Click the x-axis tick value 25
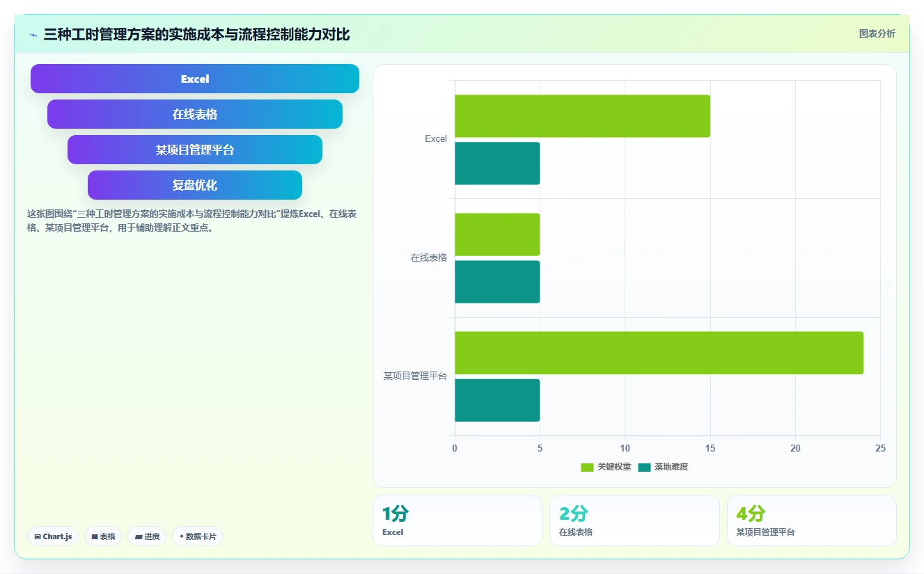The image size is (924, 574). point(880,449)
